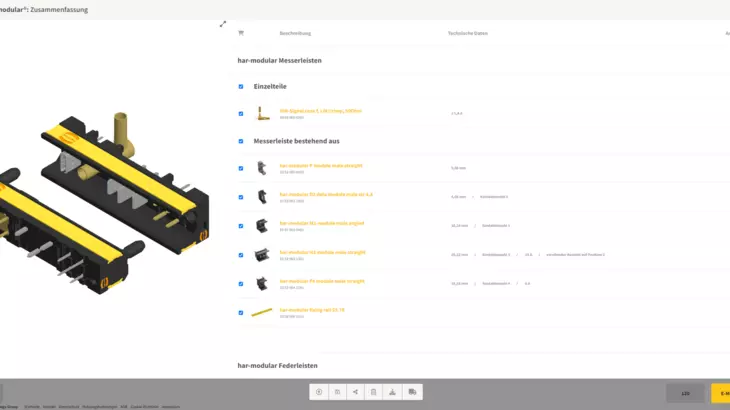Click the 'Messerleiste bestehend aus' label
This screenshot has width=730, height=410.
click(x=297, y=141)
